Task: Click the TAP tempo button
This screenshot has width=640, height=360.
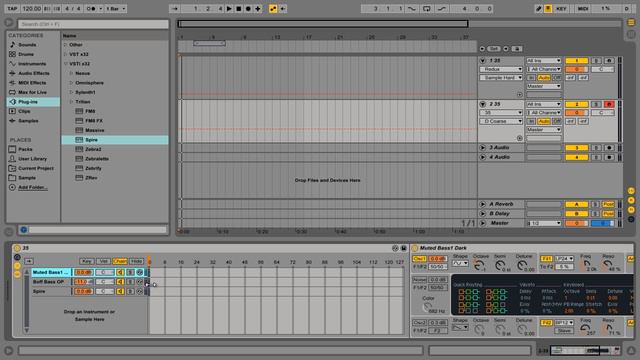Action: tap(12, 9)
